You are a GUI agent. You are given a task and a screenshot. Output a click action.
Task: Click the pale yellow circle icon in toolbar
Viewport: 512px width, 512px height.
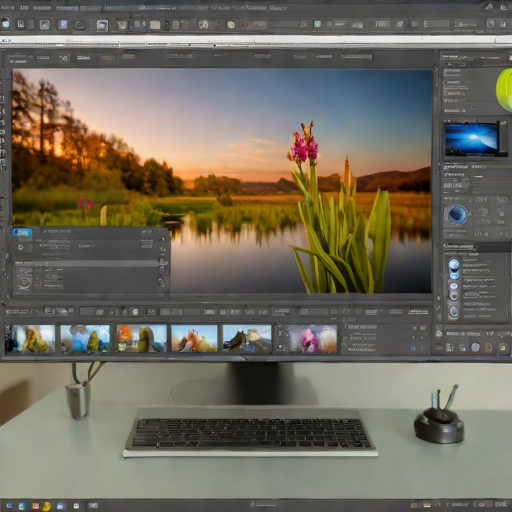[x=231, y=25]
